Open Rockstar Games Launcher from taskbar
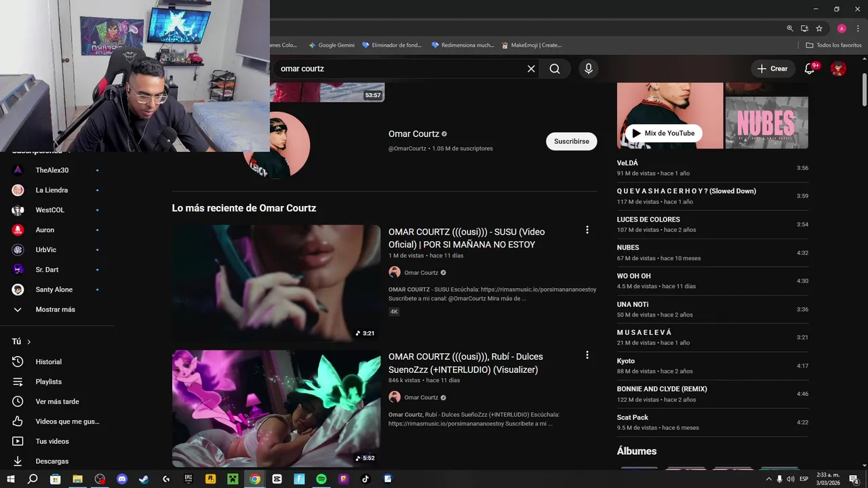The height and width of the screenshot is (488, 868). click(x=211, y=479)
